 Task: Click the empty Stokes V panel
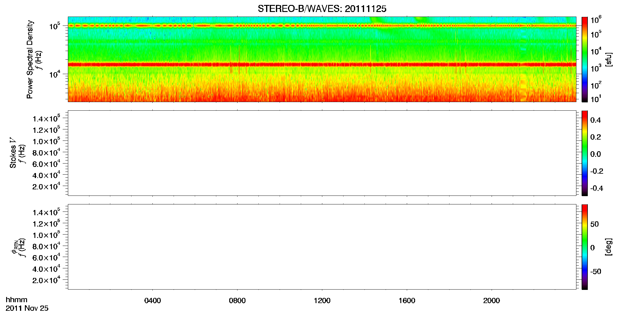[322, 153]
